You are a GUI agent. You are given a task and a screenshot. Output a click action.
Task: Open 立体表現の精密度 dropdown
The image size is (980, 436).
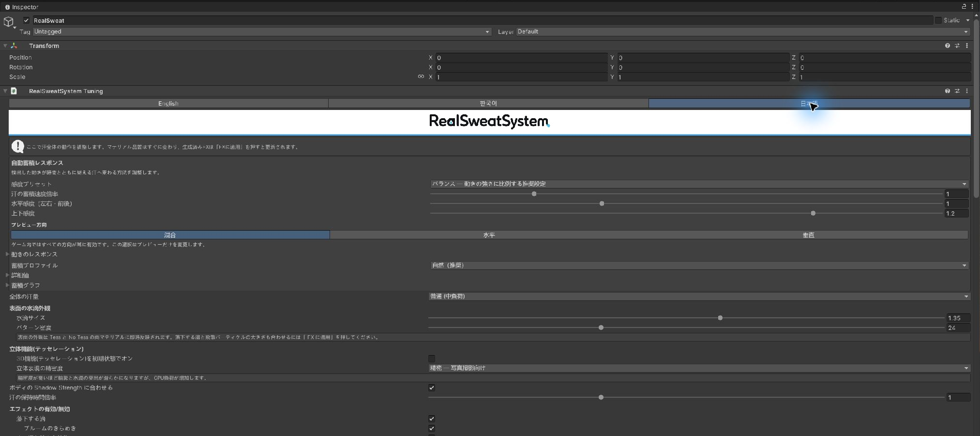coord(699,368)
